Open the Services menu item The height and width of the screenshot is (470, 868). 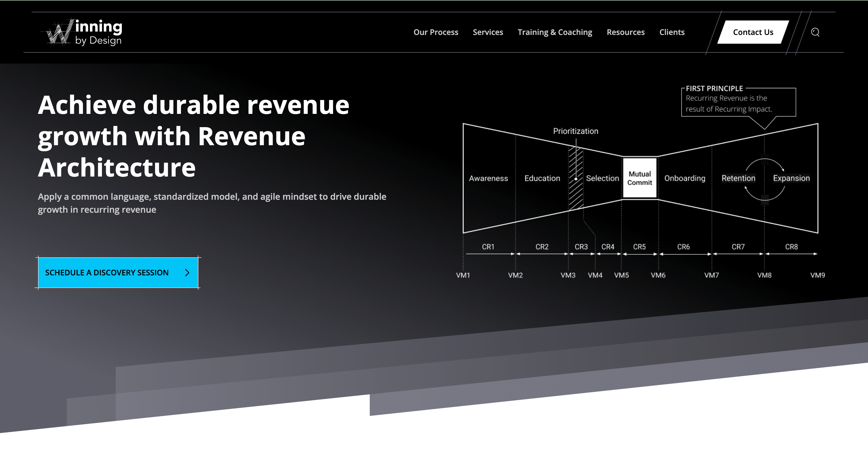(488, 32)
